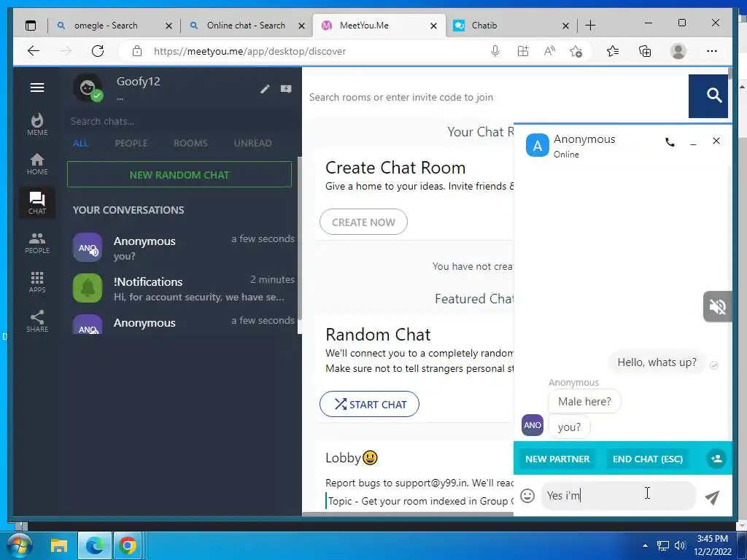
Task: Open the Favorites list
Action: (613, 51)
